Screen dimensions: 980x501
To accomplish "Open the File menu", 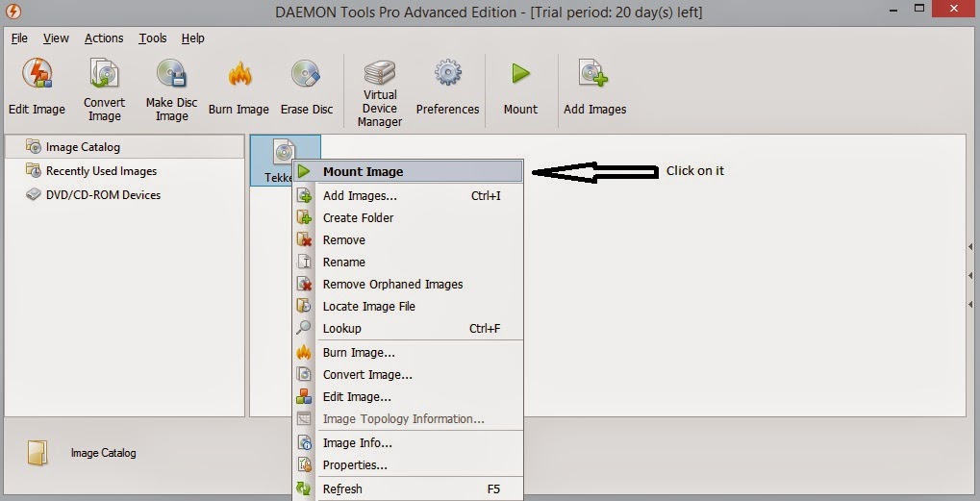I will point(19,38).
